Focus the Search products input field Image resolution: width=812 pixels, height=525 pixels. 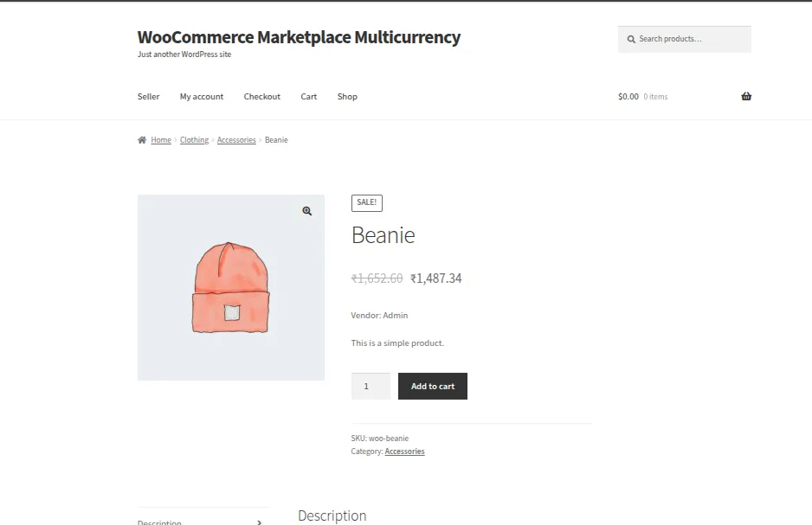click(x=688, y=39)
